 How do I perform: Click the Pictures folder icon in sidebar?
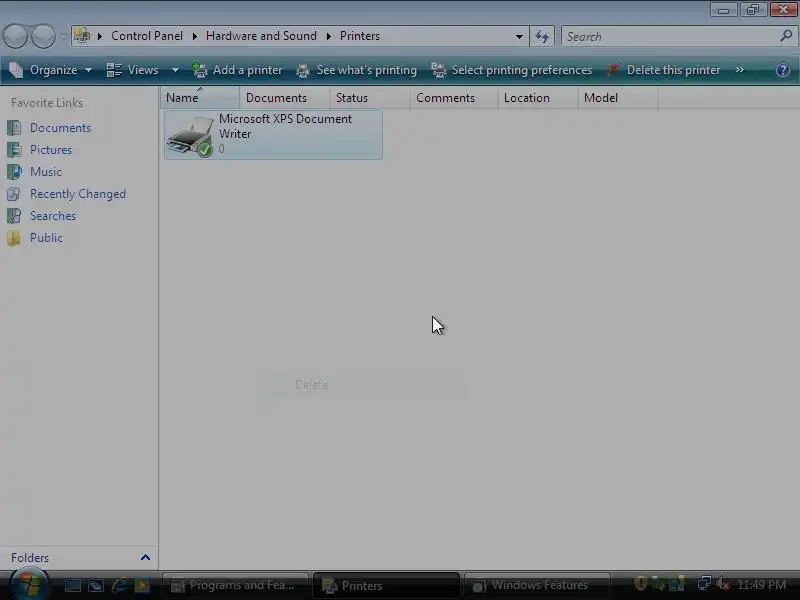pyautogui.click(x=14, y=149)
